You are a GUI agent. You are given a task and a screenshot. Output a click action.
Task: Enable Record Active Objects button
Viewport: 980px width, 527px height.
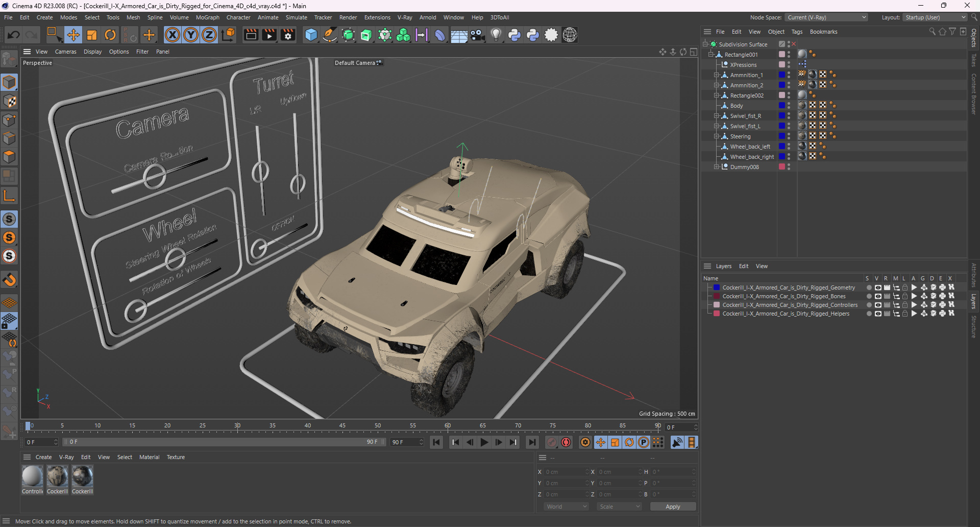pos(552,442)
